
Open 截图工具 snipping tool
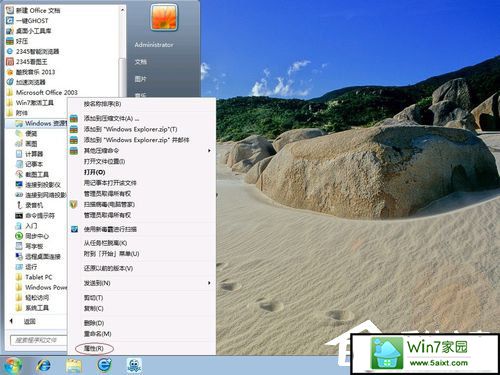click(x=32, y=175)
